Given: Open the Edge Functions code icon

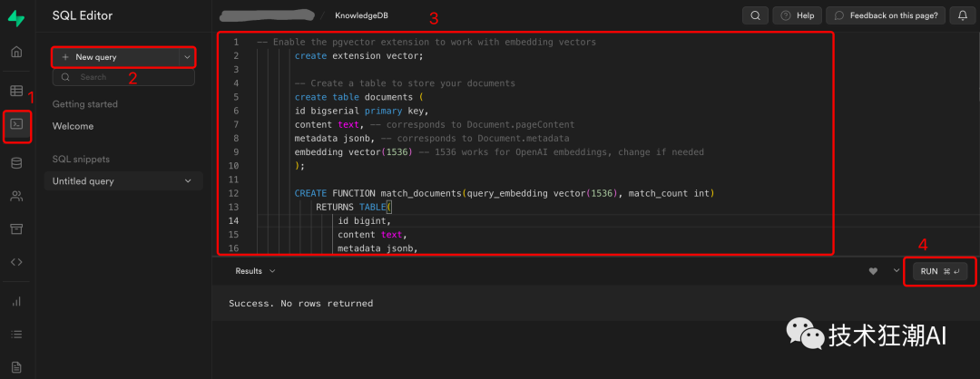Looking at the screenshot, I should (x=16, y=262).
